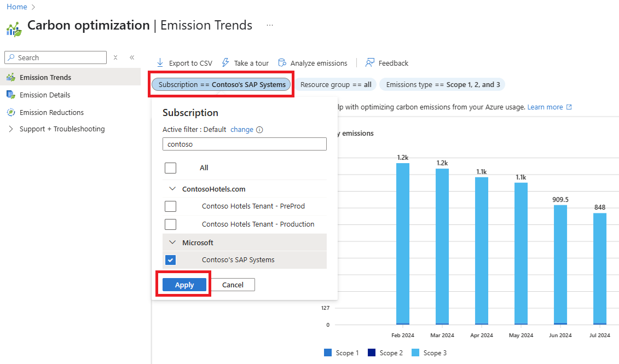Click the Jul 2024 emissions bar

tap(600, 269)
